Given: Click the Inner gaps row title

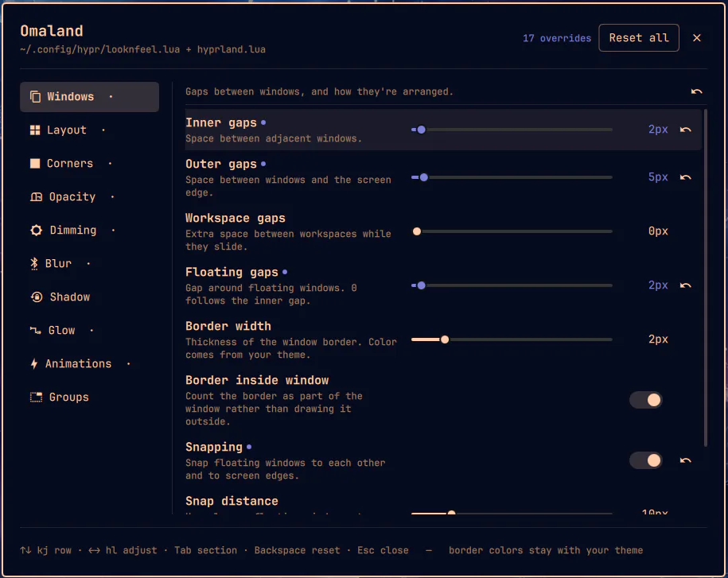Looking at the screenshot, I should pos(220,122).
